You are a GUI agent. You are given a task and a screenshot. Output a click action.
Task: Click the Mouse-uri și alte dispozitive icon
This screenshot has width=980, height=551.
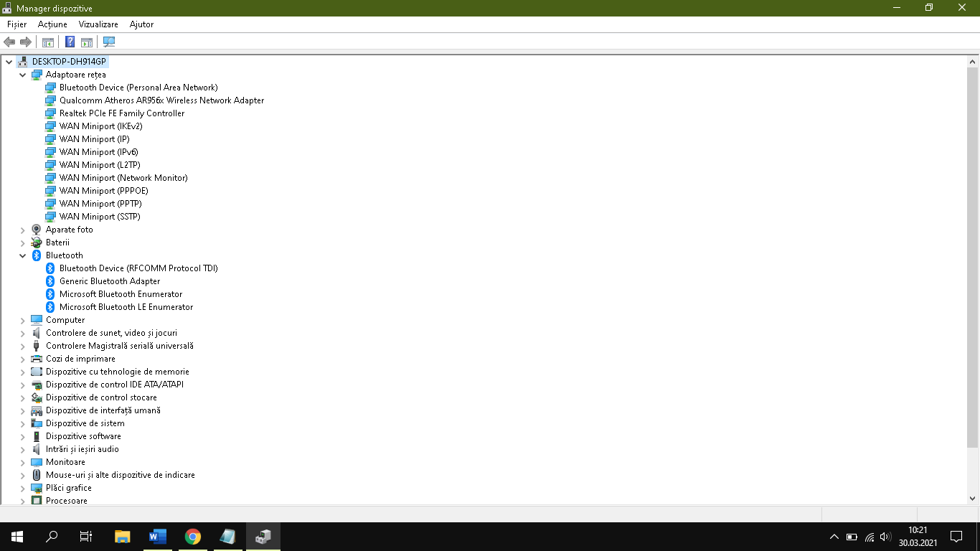coord(37,475)
